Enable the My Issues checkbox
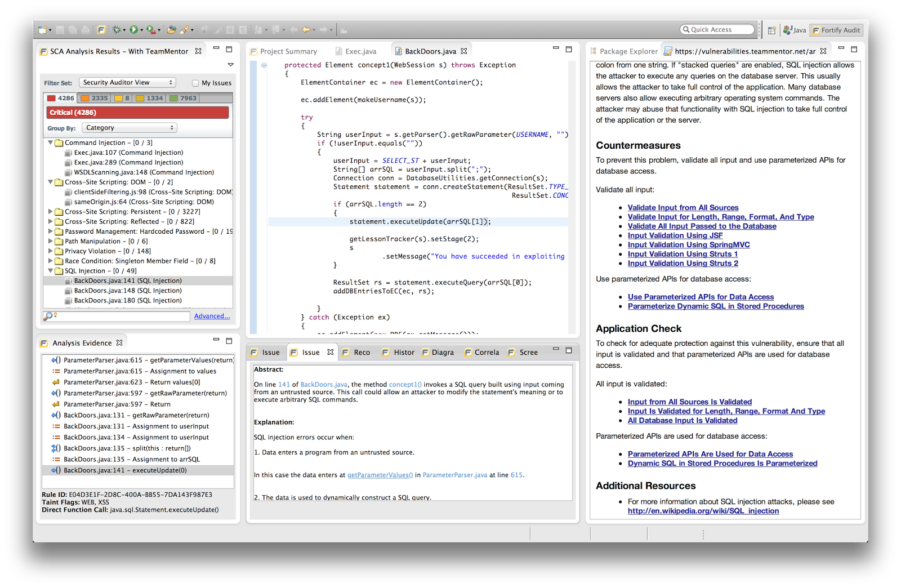This screenshot has width=901, height=588. 195,83
